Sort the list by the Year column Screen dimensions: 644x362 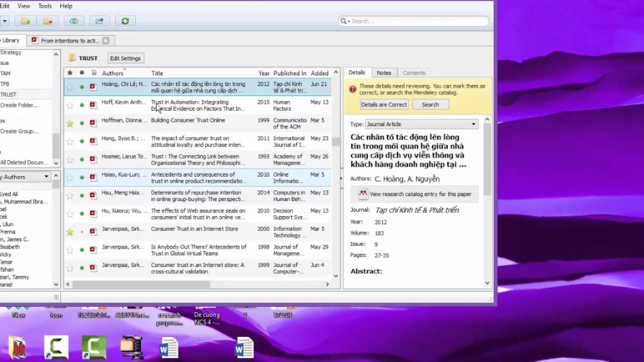click(264, 73)
